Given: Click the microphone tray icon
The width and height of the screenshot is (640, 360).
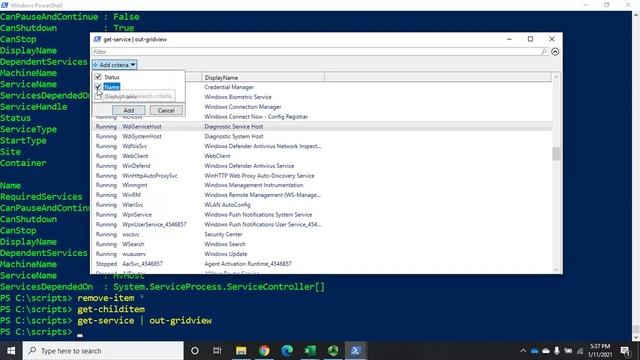Looking at the screenshot, I should click(557, 351).
